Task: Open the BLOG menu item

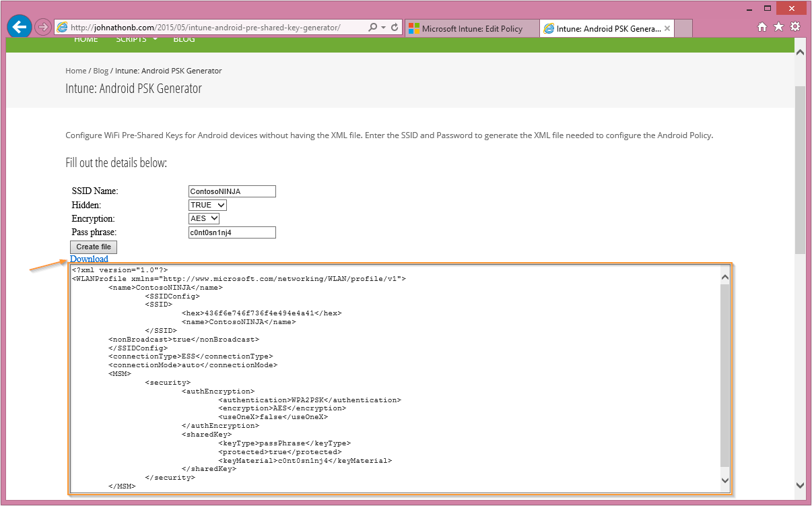Action: point(184,39)
